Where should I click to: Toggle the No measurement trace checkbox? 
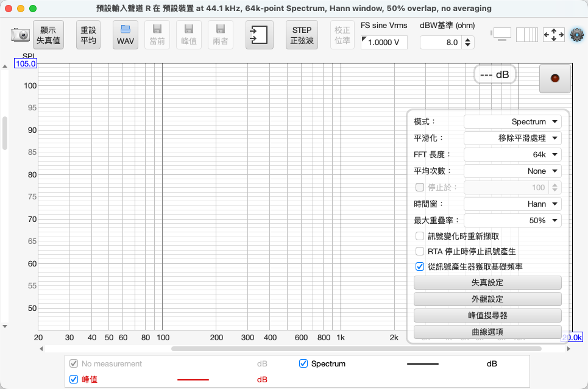pos(74,363)
